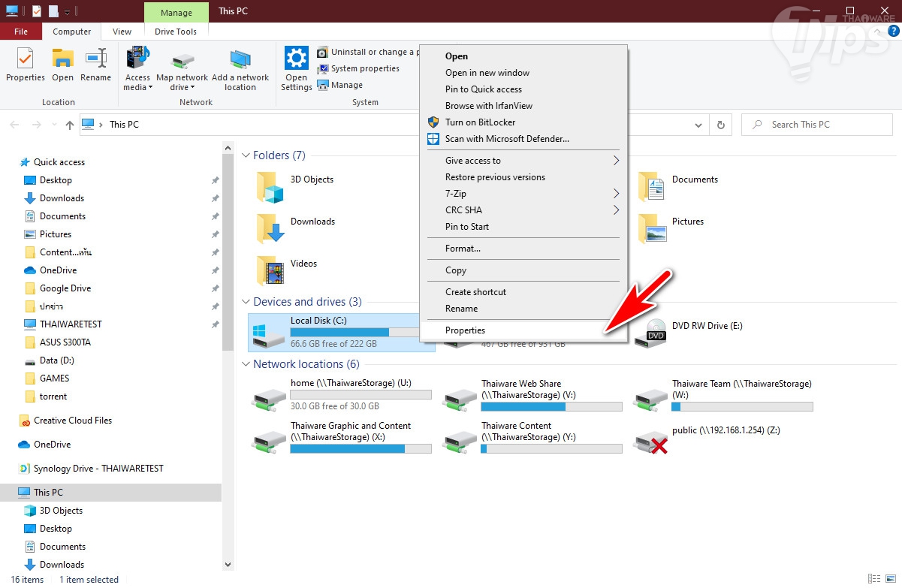Screen dimensions: 902x588
Task: Select Thaiware Graphic and Content (X:)
Action: pos(342,437)
